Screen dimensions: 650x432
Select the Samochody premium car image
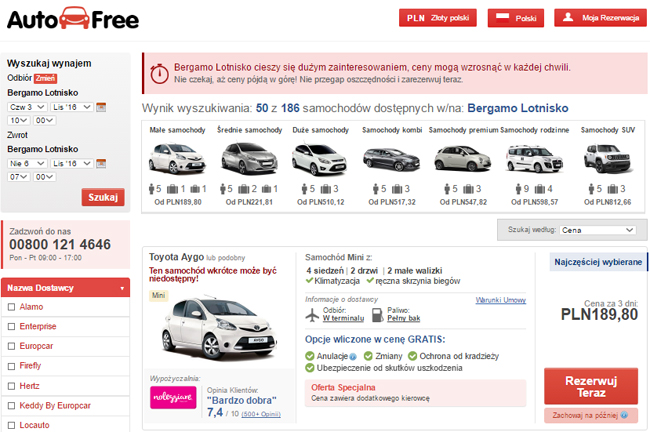coord(463,158)
